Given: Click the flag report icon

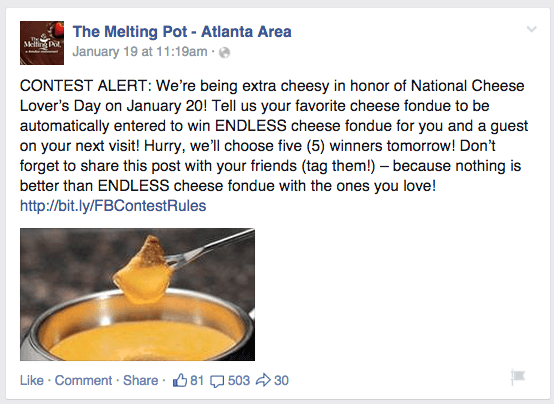Looking at the screenshot, I should (518, 377).
